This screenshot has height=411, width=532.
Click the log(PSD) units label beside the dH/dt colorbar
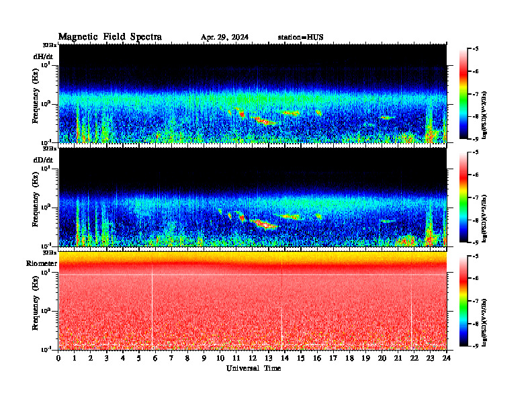(x=485, y=115)
